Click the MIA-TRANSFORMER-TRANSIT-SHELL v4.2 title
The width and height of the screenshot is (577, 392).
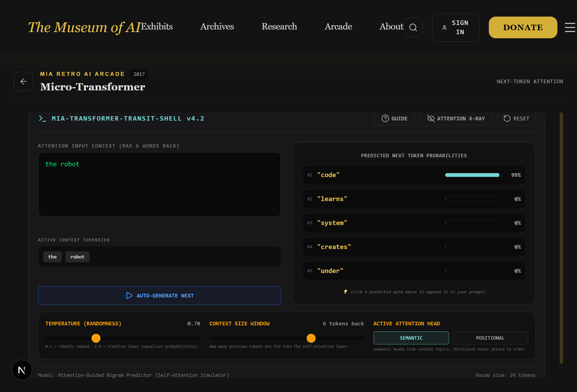tap(128, 118)
